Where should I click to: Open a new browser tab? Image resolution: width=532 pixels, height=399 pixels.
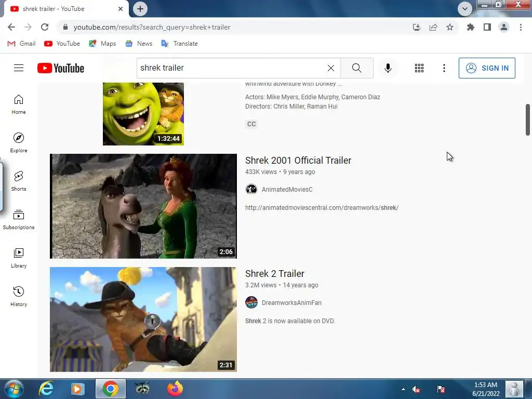pos(140,9)
